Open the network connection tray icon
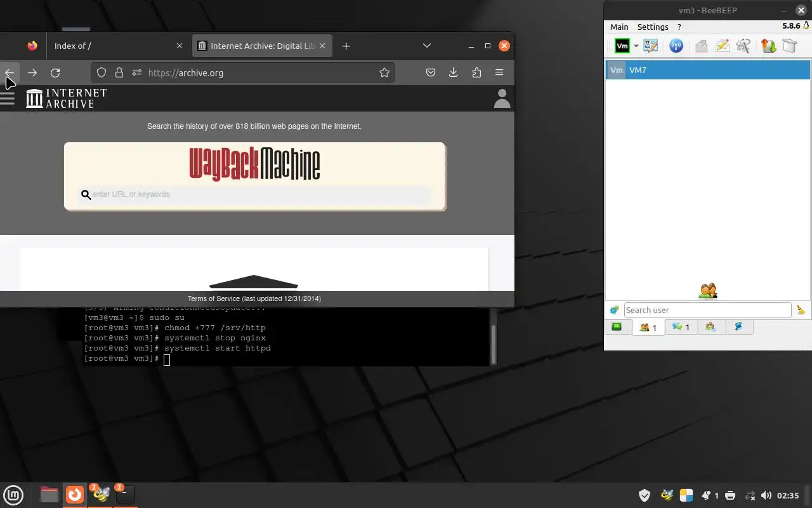 pos(749,495)
